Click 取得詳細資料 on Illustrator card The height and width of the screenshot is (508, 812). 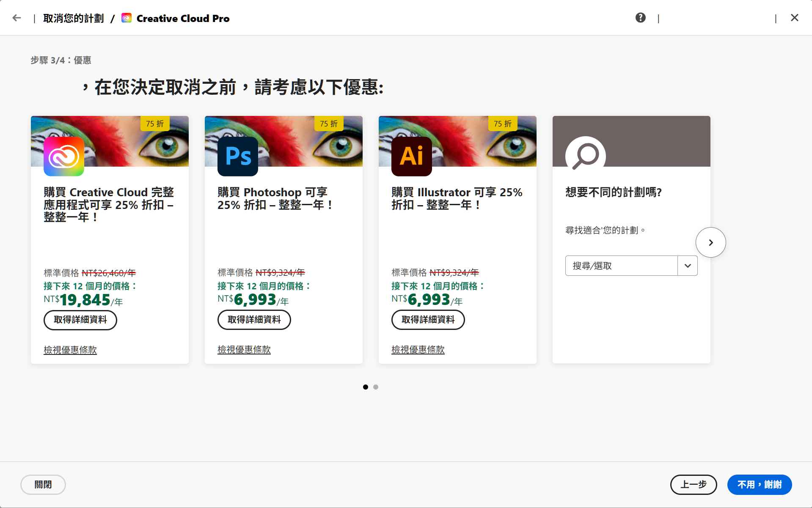(x=428, y=320)
